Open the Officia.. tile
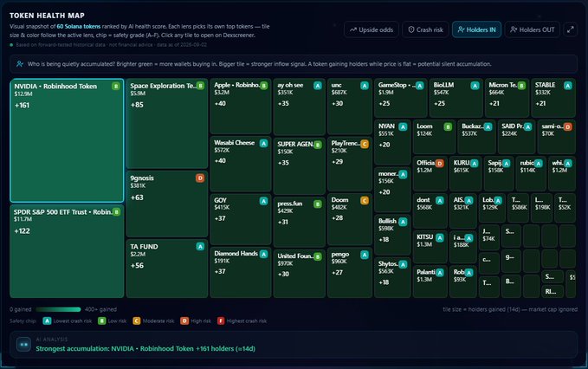The width and height of the screenshot is (588, 369). (430, 173)
